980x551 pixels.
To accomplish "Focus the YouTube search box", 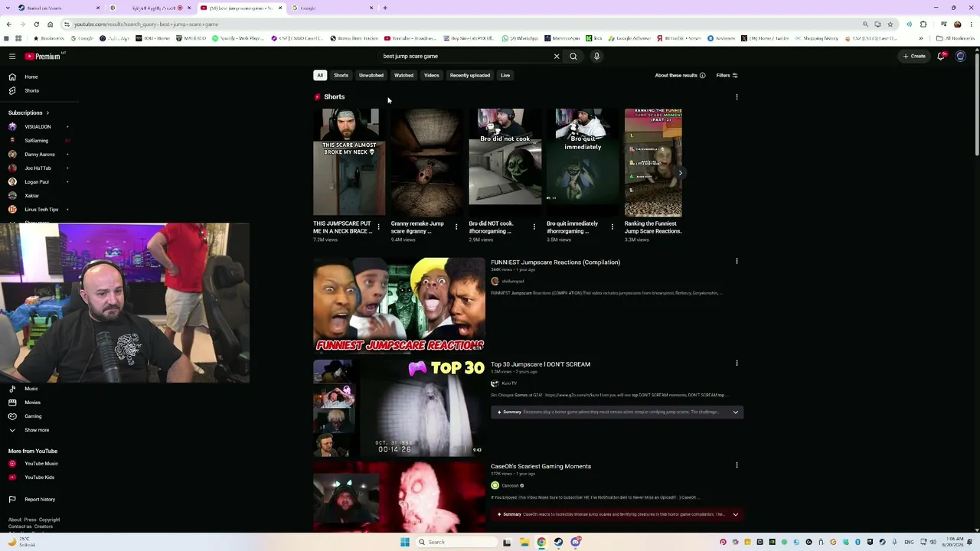I will pyautogui.click(x=464, y=56).
